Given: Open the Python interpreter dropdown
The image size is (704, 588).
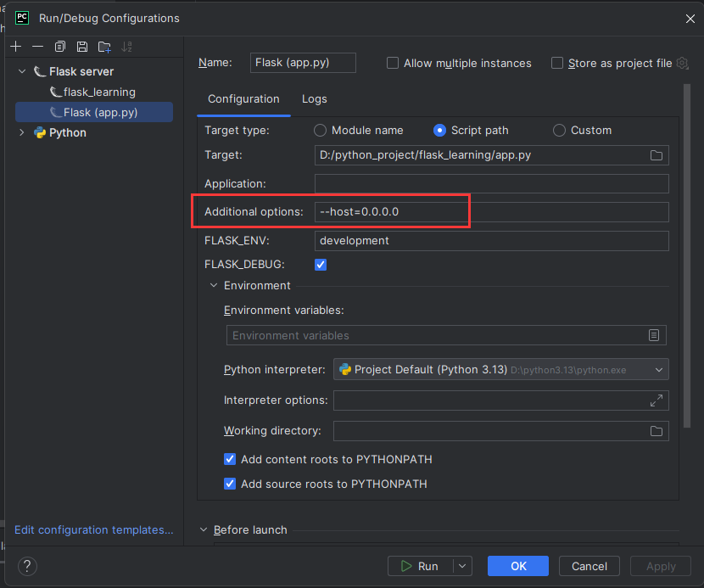Looking at the screenshot, I should (659, 370).
